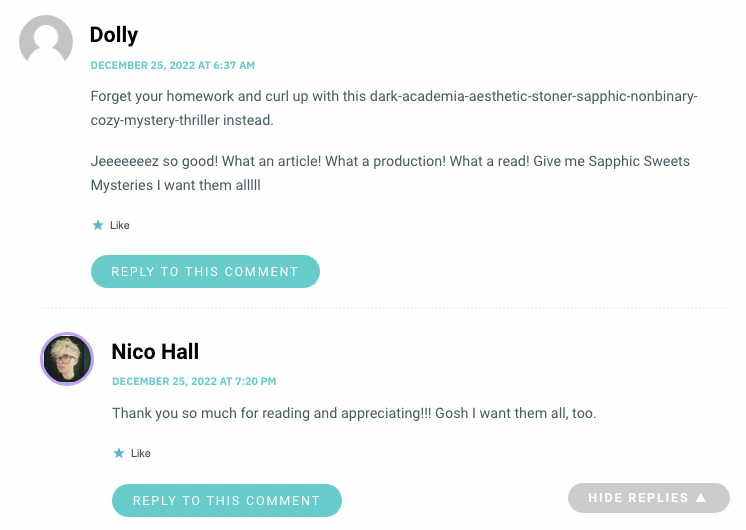
Task: Reply to Dolly's comment
Action: 205,271
